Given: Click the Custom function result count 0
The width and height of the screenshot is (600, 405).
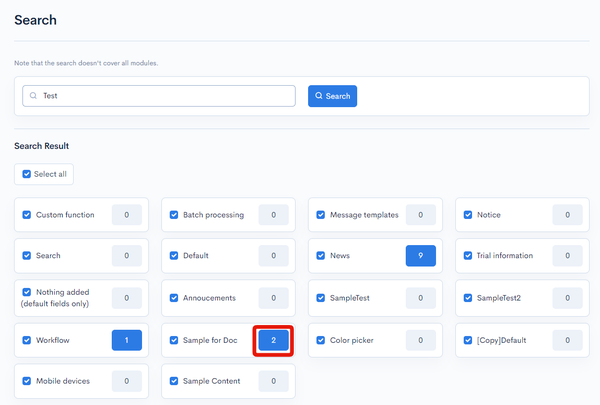Looking at the screenshot, I should click(127, 215).
